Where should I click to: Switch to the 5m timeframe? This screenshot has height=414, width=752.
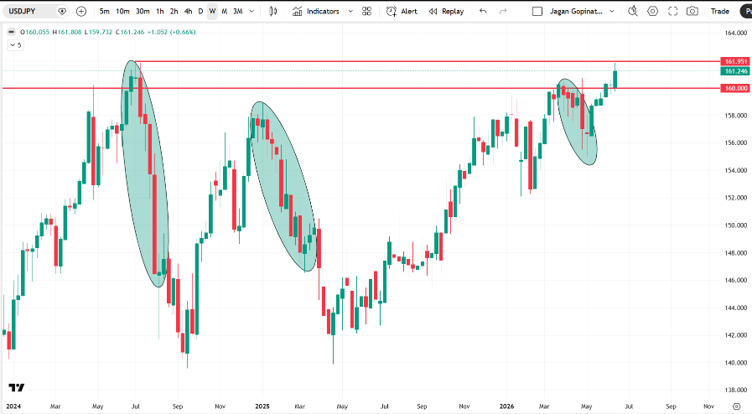(105, 11)
